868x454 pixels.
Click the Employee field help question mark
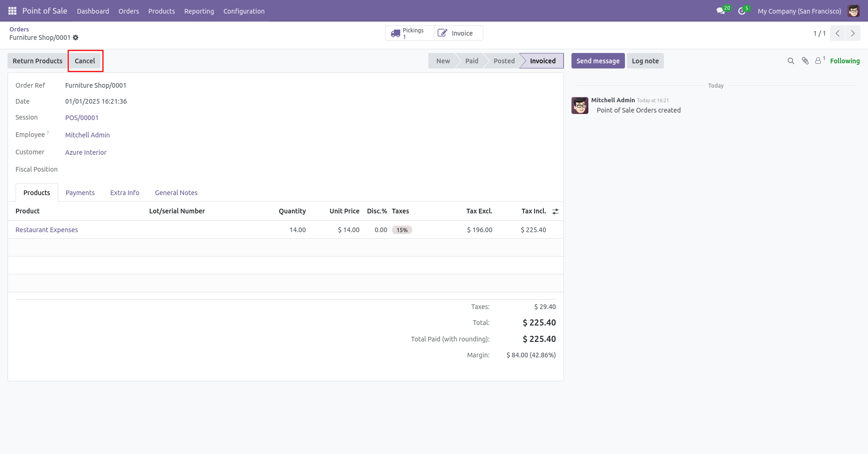[x=48, y=133]
